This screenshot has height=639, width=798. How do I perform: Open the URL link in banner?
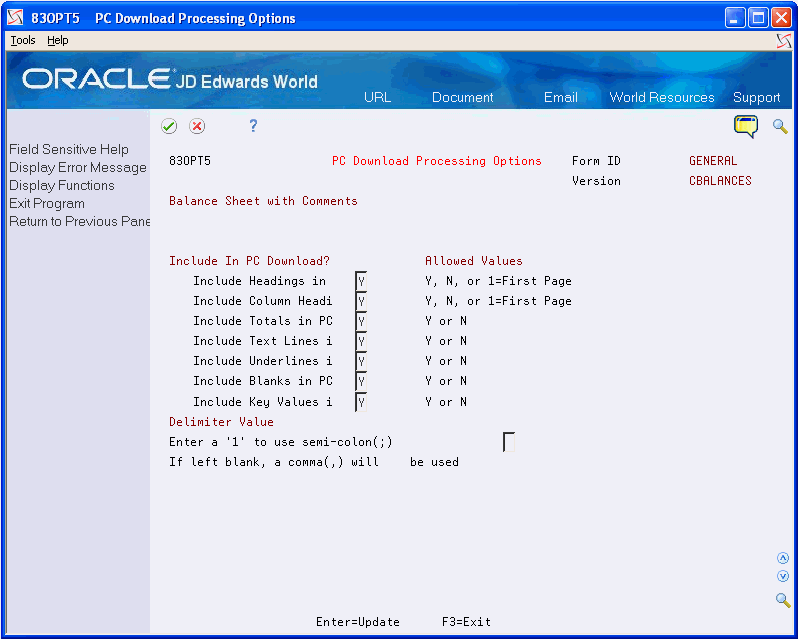tap(378, 97)
